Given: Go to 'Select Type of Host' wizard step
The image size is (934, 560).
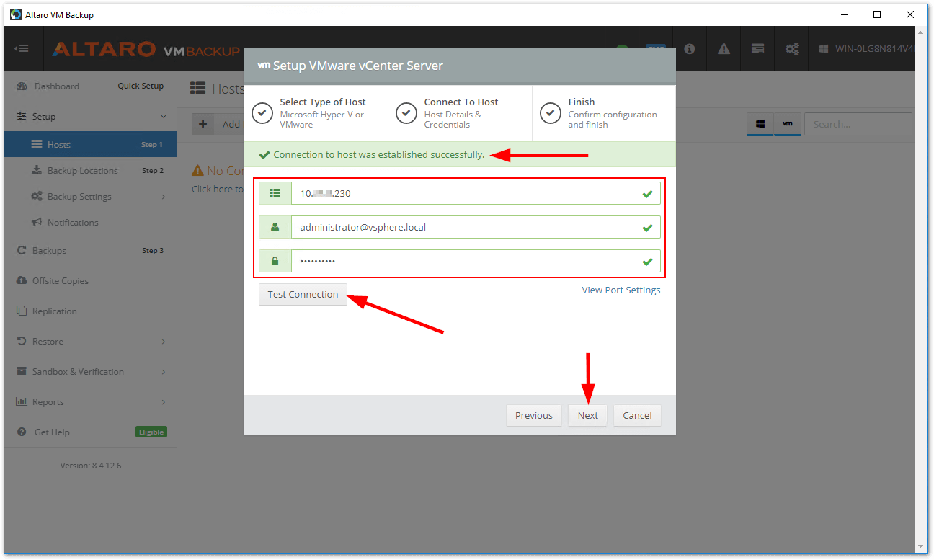Looking at the screenshot, I should pyautogui.click(x=316, y=113).
